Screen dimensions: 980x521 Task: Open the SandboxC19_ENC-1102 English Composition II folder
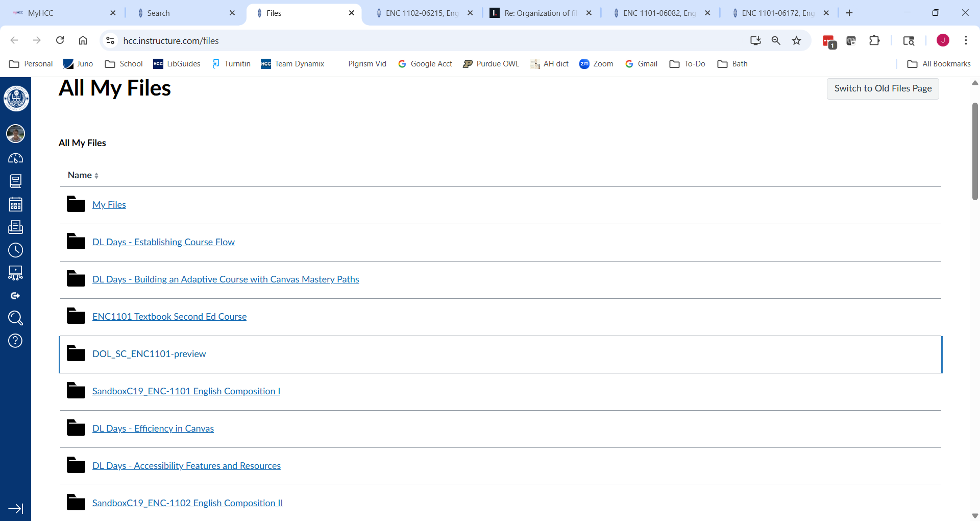click(x=187, y=503)
